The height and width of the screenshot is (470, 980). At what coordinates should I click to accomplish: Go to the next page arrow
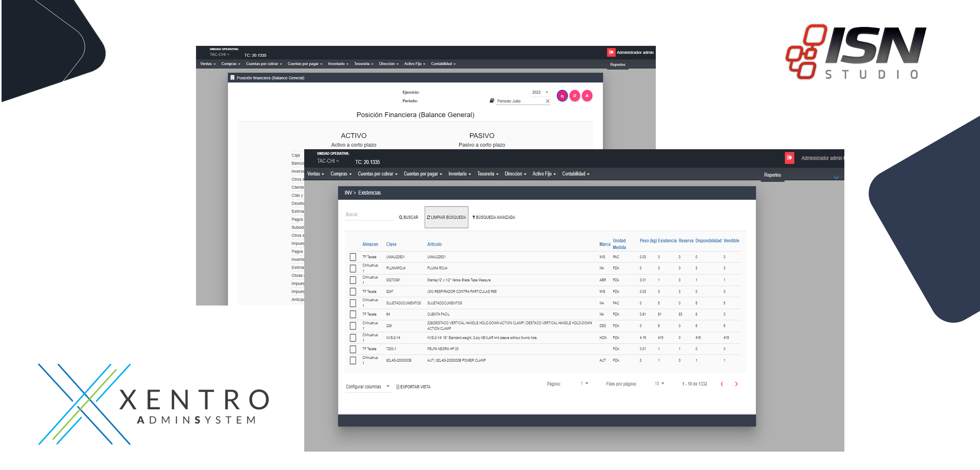[736, 384]
